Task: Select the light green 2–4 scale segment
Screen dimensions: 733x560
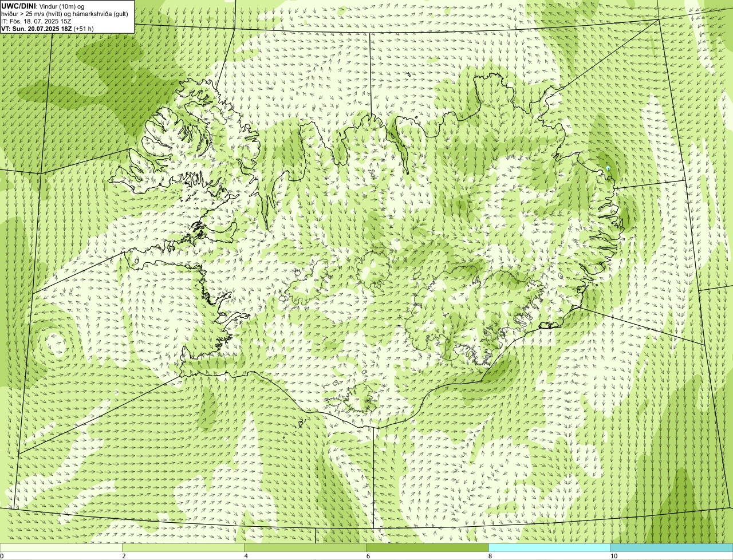Action: coord(183,548)
